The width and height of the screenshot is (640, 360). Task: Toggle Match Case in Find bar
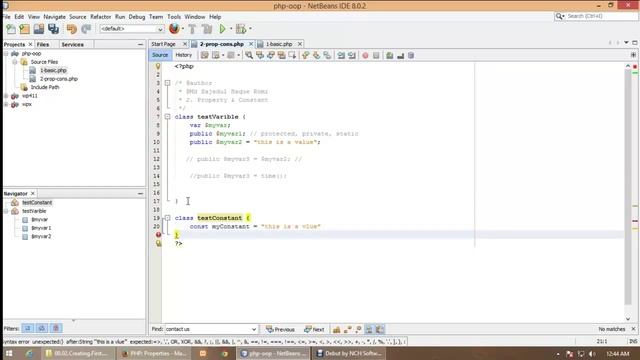coord(336,329)
